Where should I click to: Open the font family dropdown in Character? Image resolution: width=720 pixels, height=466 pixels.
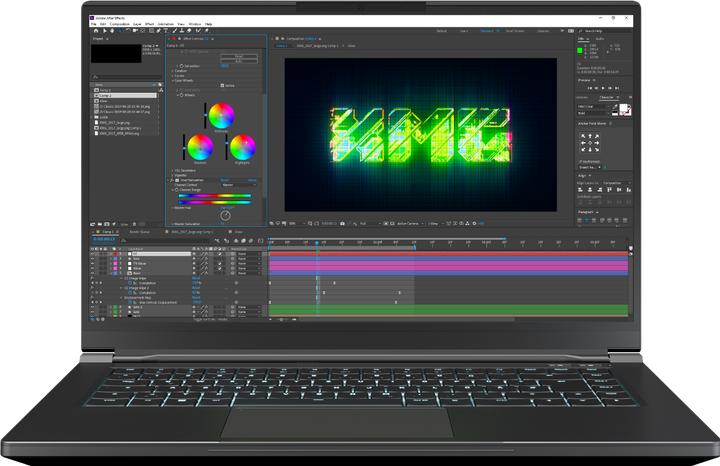point(592,107)
